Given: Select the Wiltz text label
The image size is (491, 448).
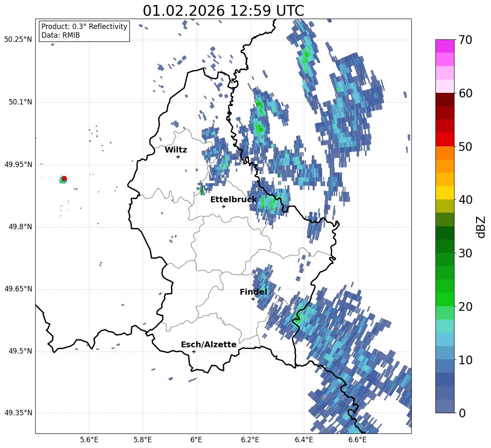Looking at the screenshot, I should point(176,150).
